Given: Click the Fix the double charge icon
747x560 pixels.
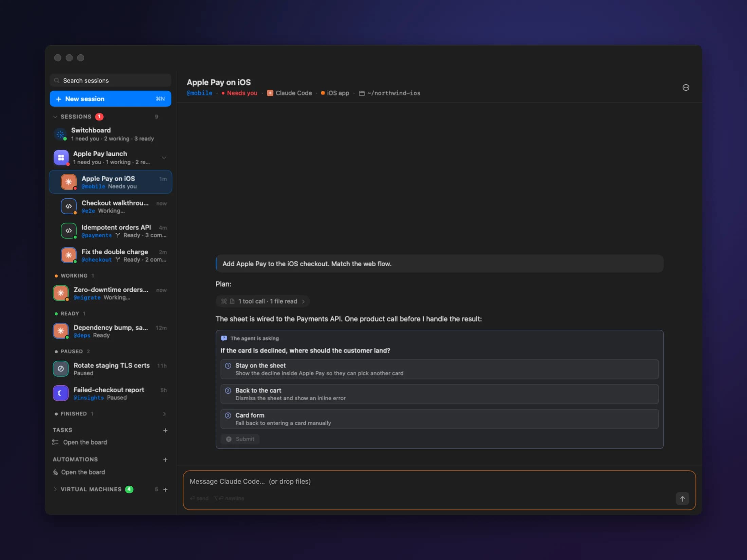Looking at the screenshot, I should coord(69,255).
